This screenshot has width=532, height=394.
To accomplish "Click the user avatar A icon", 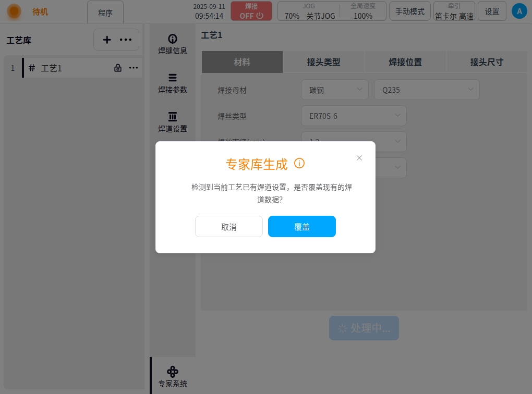I will (519, 11).
